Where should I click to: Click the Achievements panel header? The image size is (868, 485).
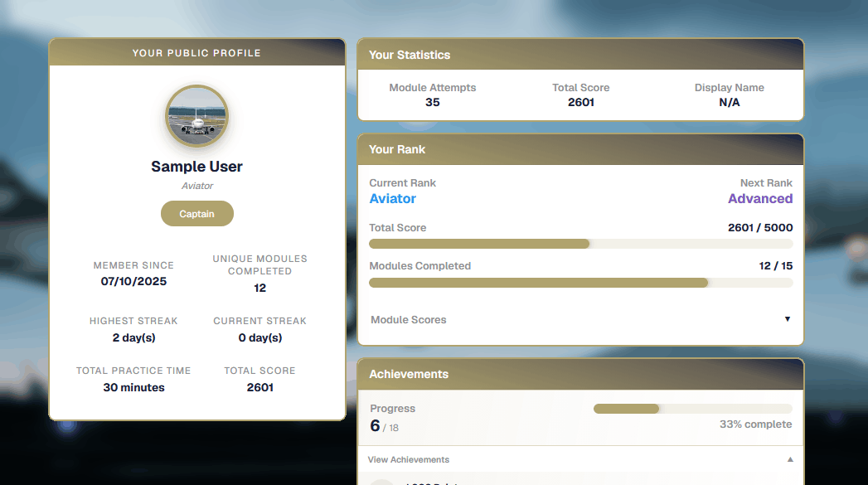pyautogui.click(x=580, y=374)
